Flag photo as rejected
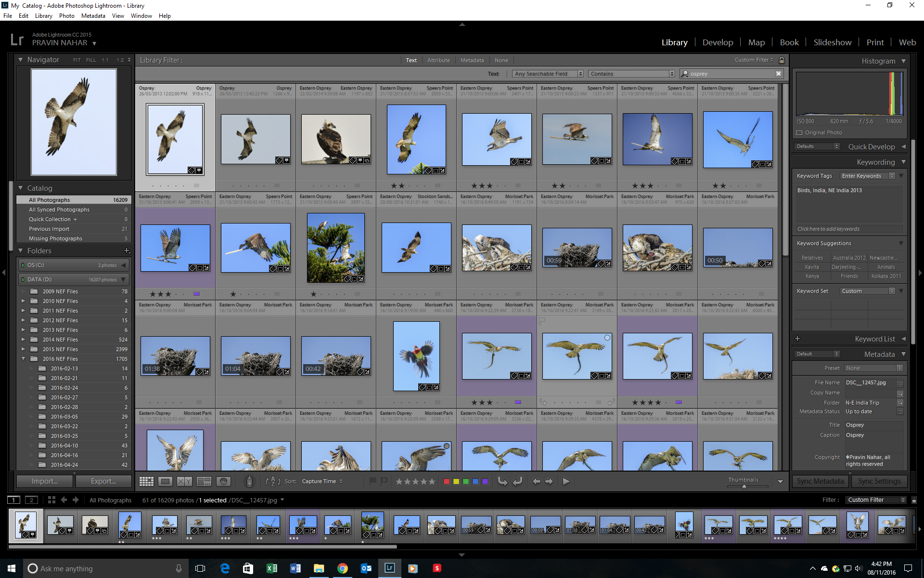924x578 pixels. (x=384, y=481)
